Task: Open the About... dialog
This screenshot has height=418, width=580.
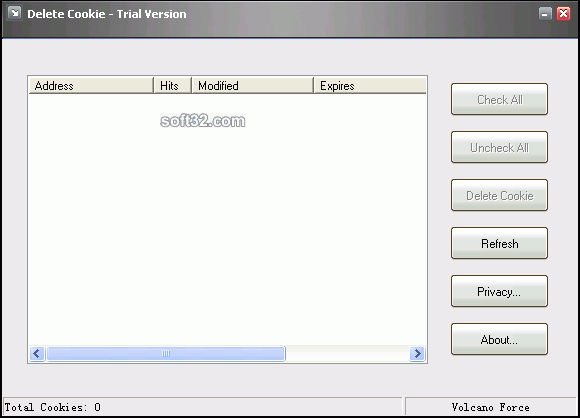Action: click(x=499, y=339)
